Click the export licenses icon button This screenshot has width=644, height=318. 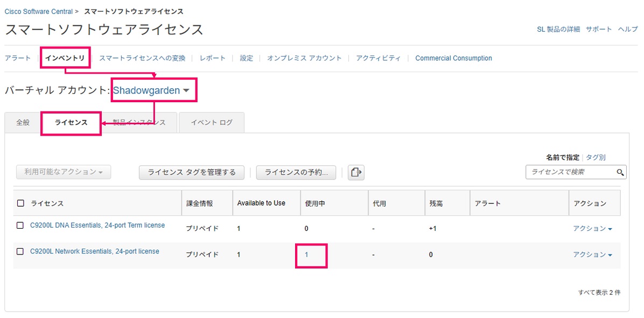coord(356,172)
